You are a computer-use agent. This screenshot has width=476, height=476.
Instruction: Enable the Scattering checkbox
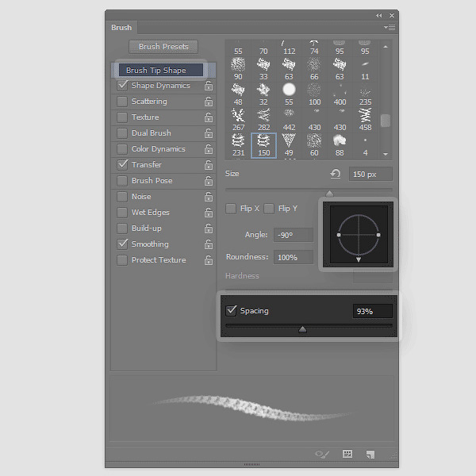pos(122,102)
